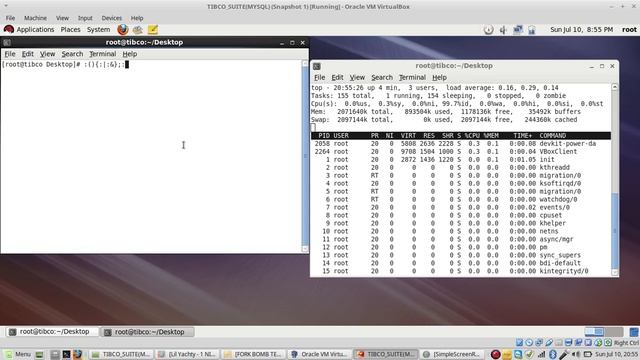
Task: Click the top terminal's window menu icon
Action: (x=317, y=66)
